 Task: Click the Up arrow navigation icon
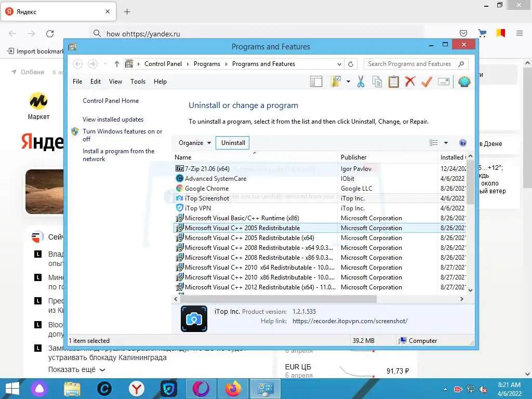[x=117, y=64]
